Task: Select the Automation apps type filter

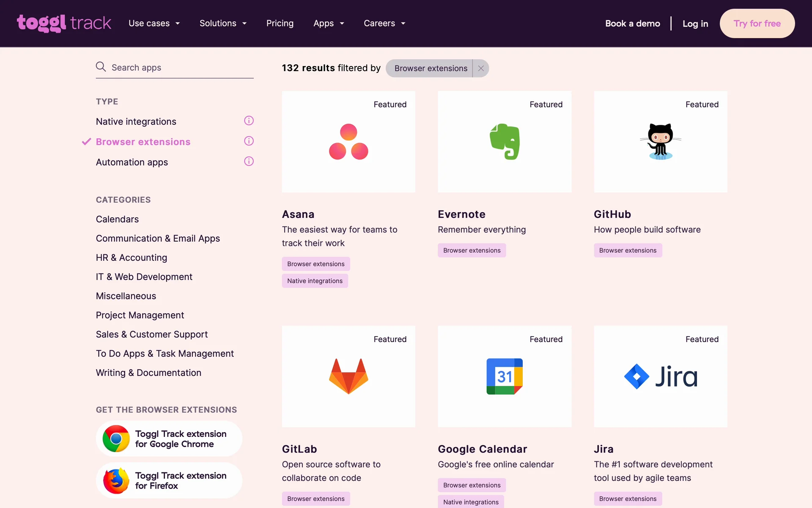Action: point(132,162)
